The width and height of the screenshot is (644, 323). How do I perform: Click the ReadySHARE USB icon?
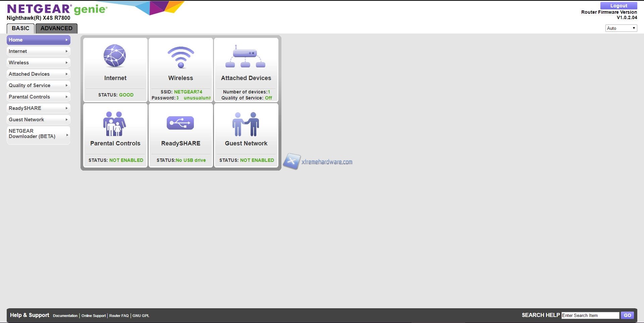click(x=180, y=123)
